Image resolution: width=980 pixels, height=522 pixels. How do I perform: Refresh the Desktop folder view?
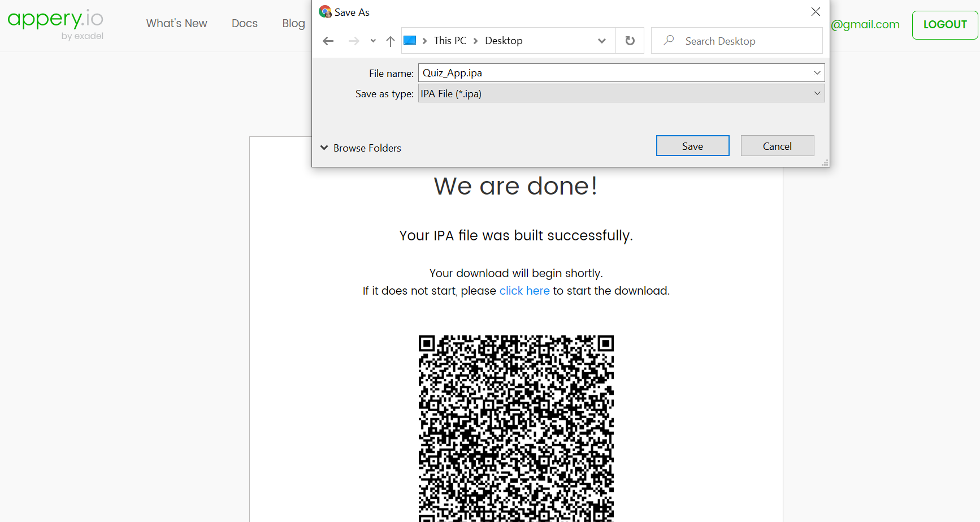630,41
